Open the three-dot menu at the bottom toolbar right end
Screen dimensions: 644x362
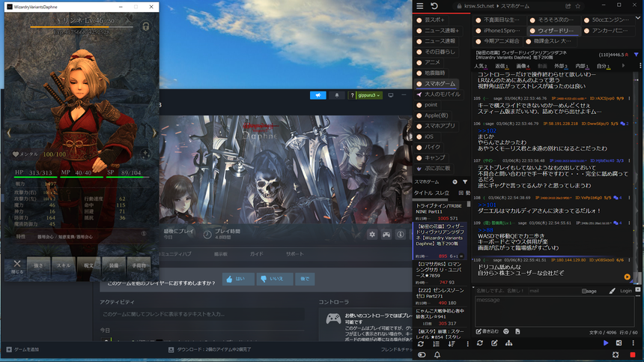(x=634, y=343)
